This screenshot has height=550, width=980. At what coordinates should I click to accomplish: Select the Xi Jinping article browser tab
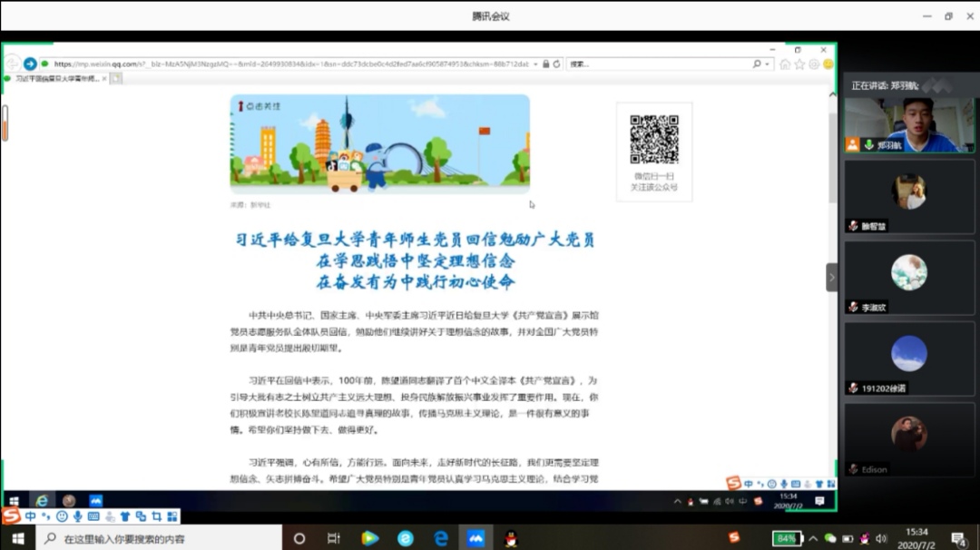point(56,79)
